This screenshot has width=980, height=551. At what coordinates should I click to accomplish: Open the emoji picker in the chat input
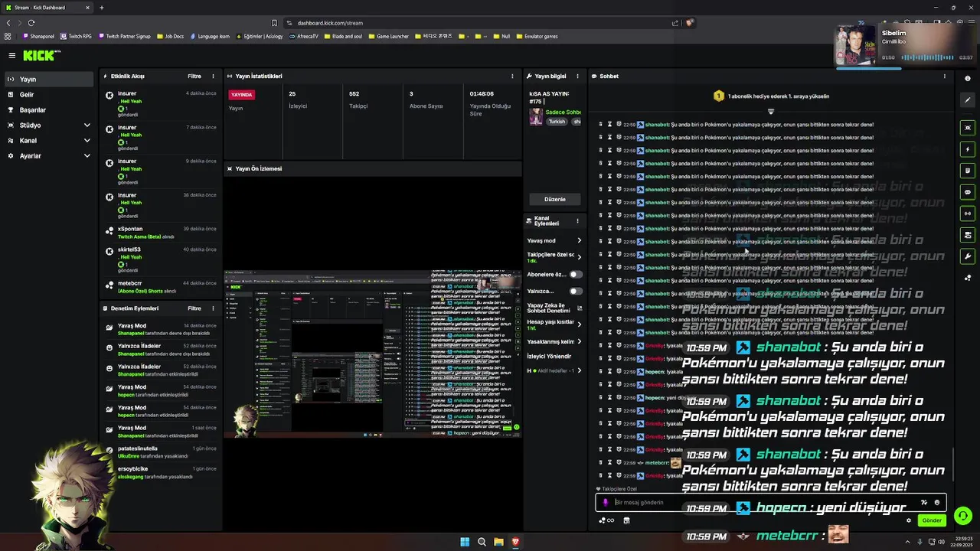click(937, 503)
